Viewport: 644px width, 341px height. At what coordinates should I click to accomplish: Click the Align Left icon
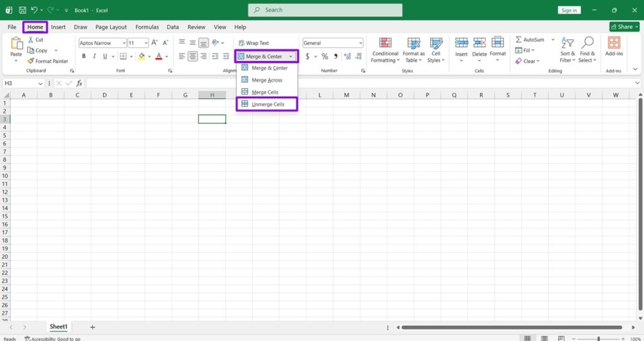click(182, 56)
